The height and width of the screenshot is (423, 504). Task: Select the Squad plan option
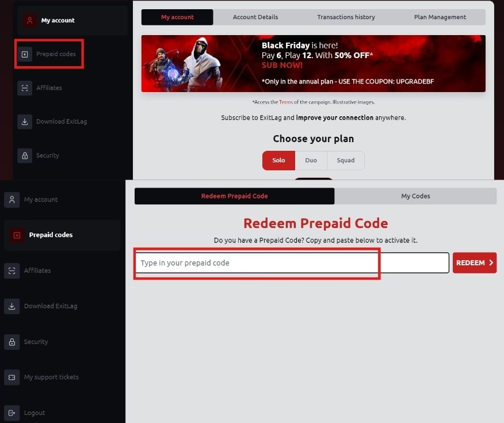click(x=346, y=161)
